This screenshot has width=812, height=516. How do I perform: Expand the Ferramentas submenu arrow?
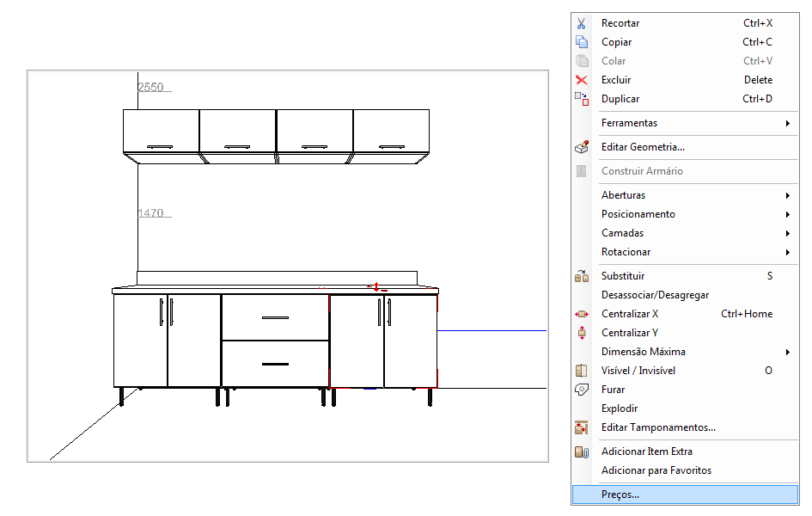(x=787, y=123)
